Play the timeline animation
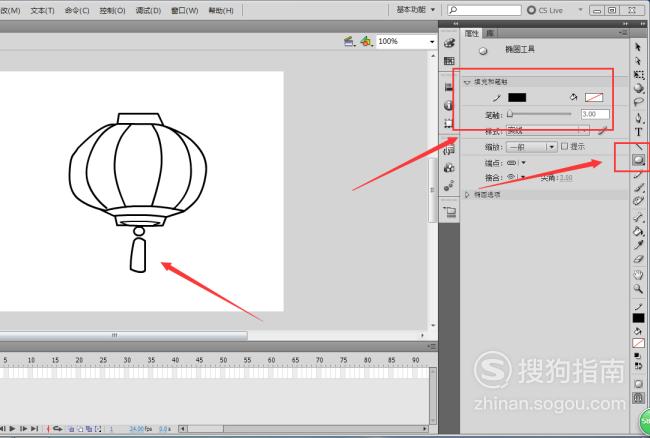 coord(12,428)
